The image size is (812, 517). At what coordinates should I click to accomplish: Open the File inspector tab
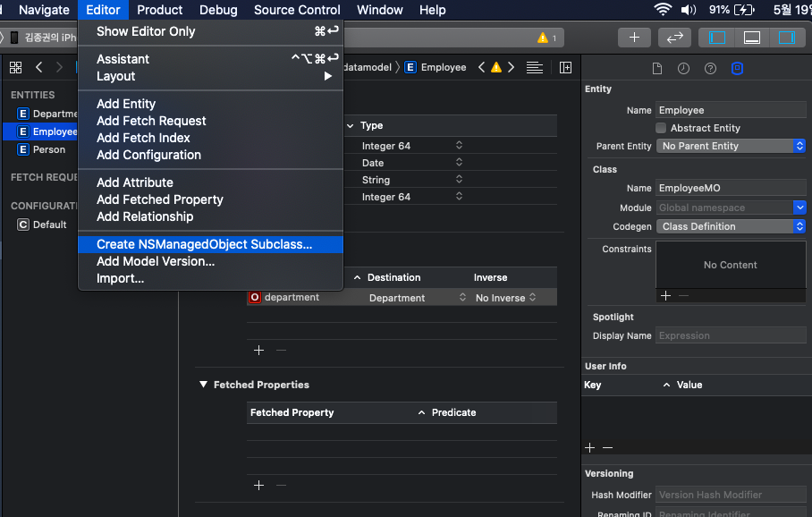tap(656, 68)
